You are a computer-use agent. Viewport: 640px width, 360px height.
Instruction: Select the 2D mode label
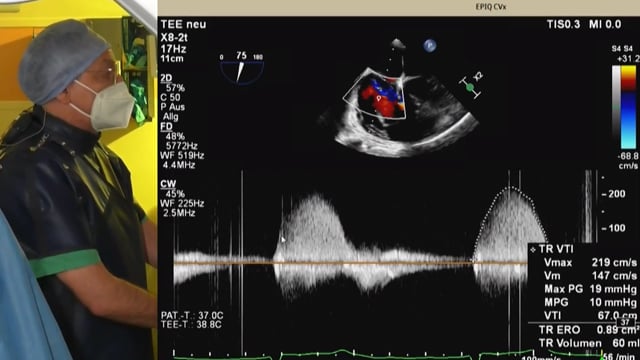[166, 78]
